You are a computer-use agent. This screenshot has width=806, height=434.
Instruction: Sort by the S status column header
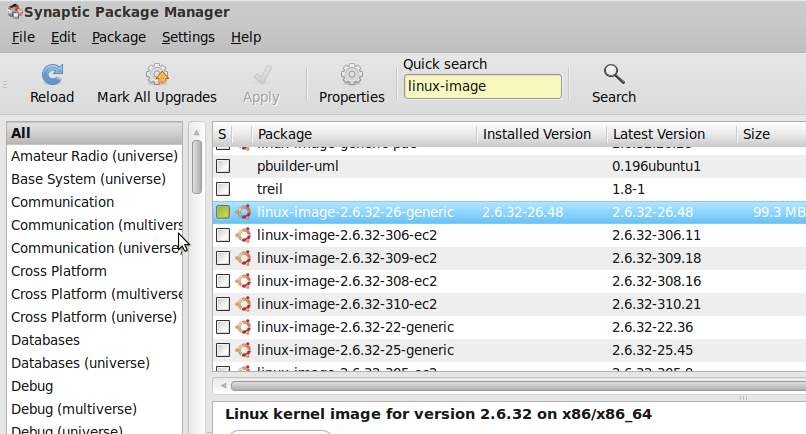pos(222,134)
